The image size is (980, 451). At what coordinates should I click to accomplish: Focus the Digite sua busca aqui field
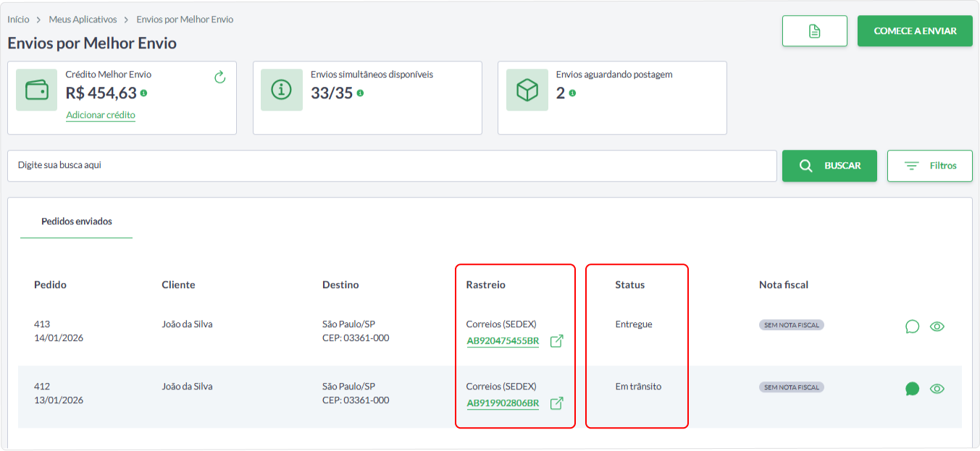click(392, 166)
